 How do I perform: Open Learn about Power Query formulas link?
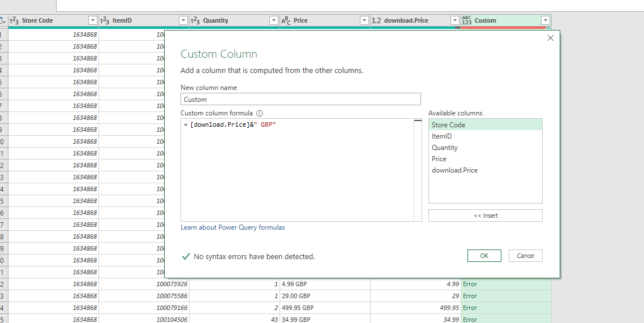coord(233,227)
